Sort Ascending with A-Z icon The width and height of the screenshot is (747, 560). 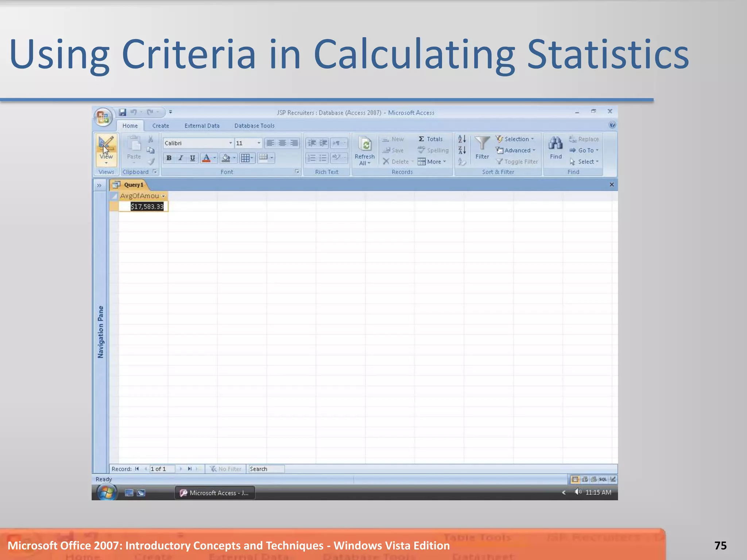pos(462,139)
